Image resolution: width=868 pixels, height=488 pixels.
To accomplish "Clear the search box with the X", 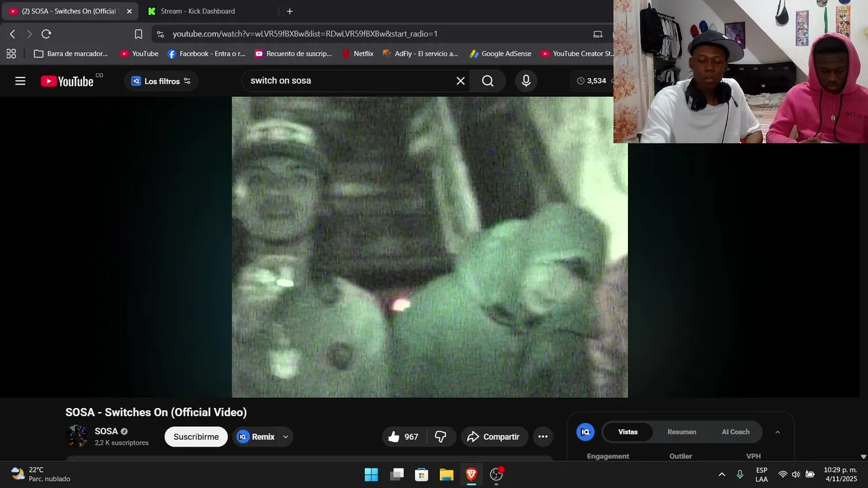I will tap(460, 81).
